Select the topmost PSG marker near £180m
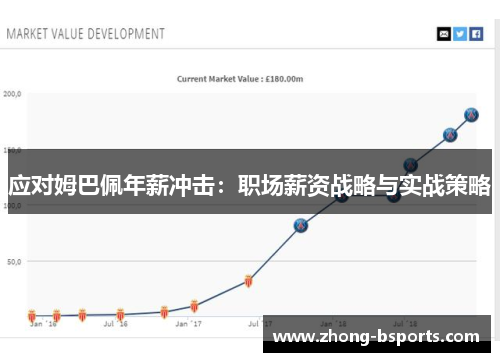Viewport: 500px width, 362px height. click(471, 115)
